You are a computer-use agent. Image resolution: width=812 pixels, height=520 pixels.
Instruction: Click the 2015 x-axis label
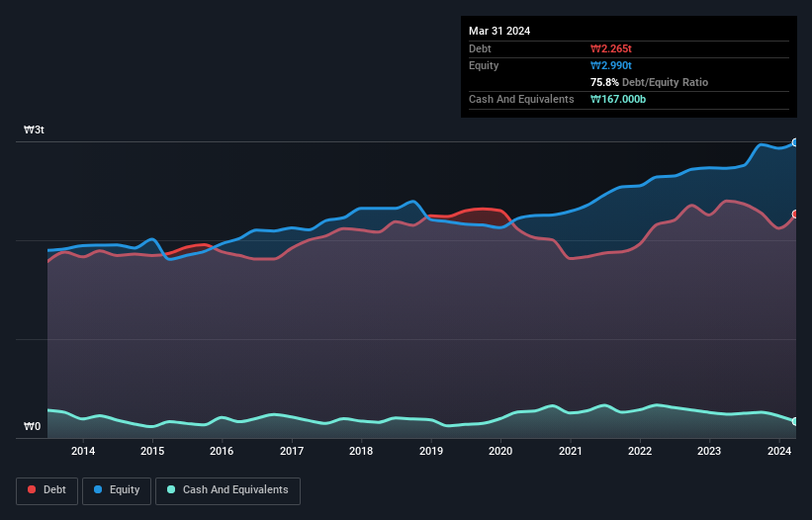click(x=152, y=451)
